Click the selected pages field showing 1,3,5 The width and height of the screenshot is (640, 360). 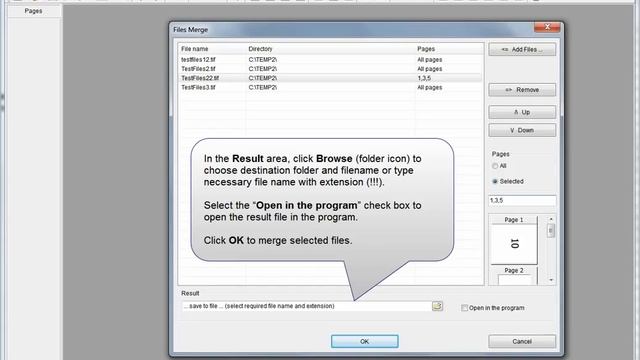tap(522, 200)
